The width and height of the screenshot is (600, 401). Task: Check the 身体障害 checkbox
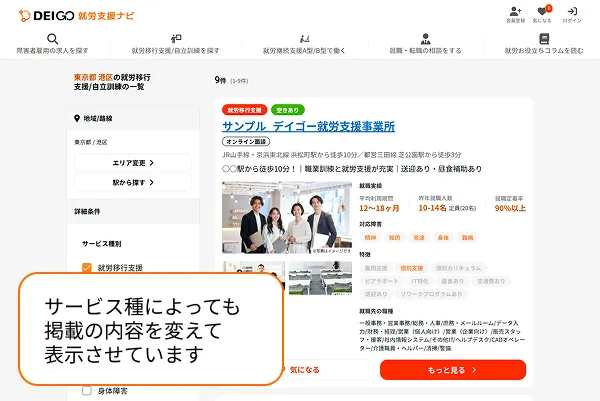point(87,391)
